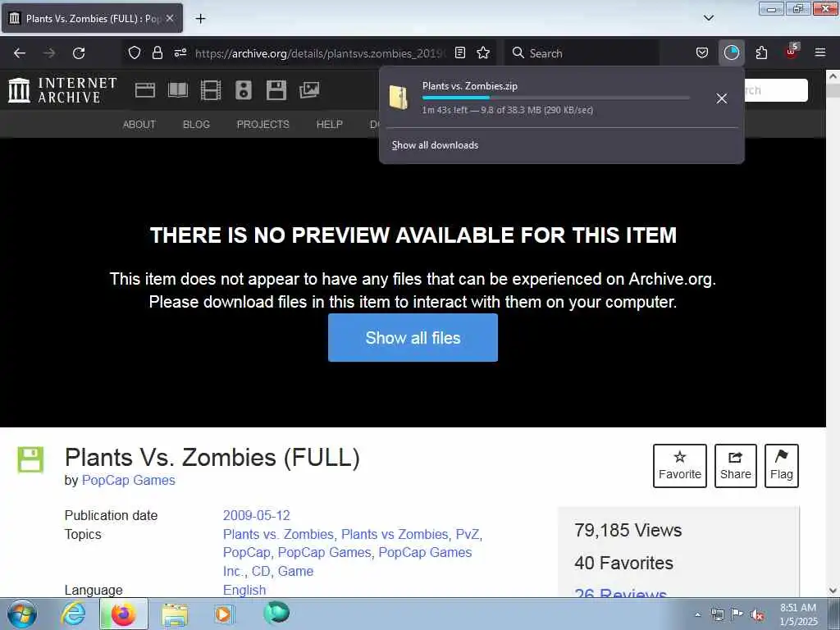The height and width of the screenshot is (630, 840).
Task: Open the Audio speaker icon
Action: 243,90
